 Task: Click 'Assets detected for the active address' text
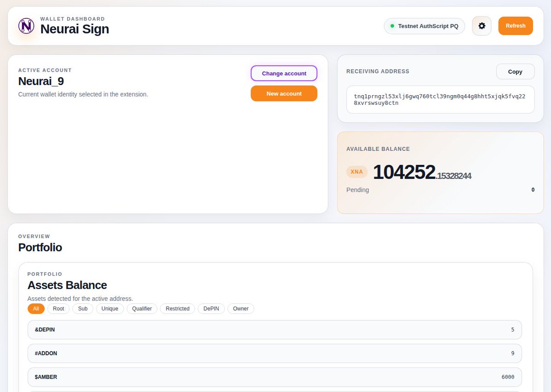coord(80,299)
